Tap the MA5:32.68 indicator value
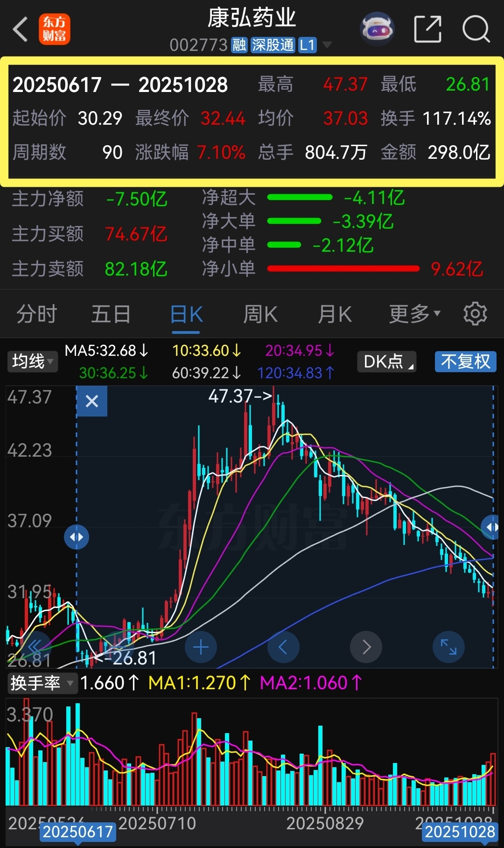This screenshot has width=504, height=848. [107, 350]
